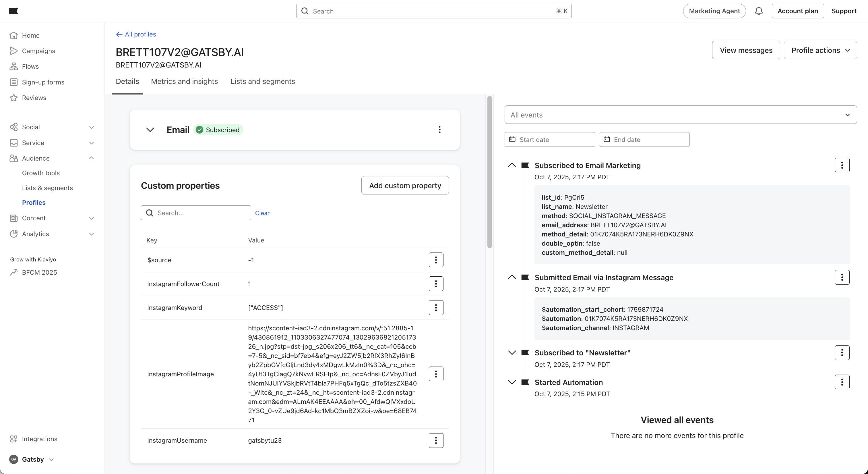Screen dimensions: 868x474
Task: Open menu for Subscribed to Email Marketing event
Action: coord(842,165)
